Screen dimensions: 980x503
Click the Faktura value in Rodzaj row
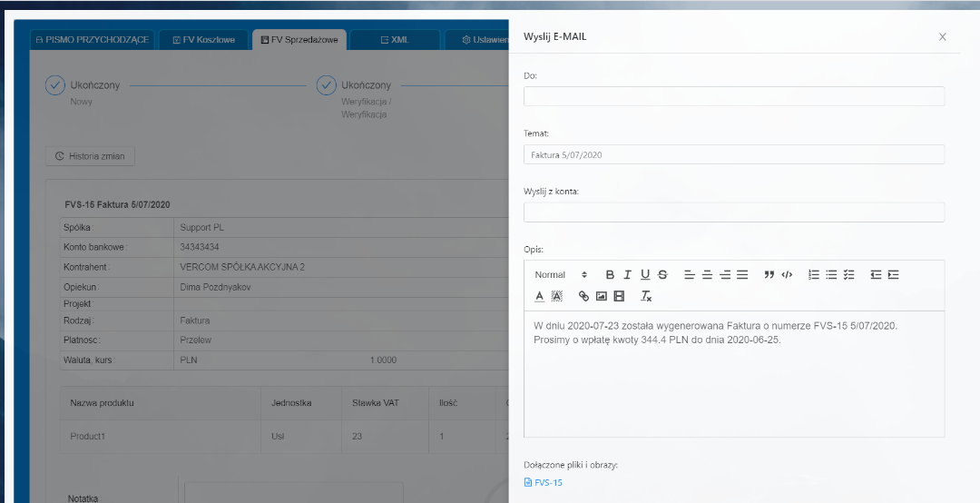[195, 321]
